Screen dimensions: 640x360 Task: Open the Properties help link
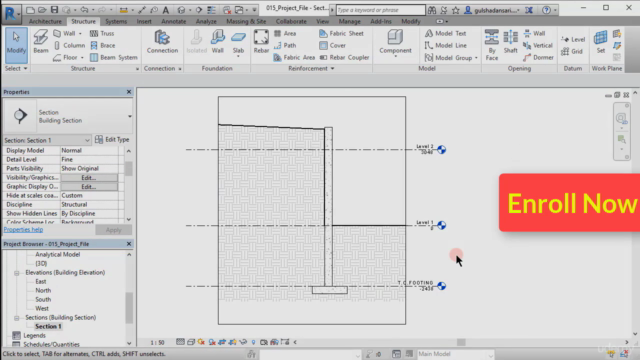pyautogui.click(x=23, y=229)
